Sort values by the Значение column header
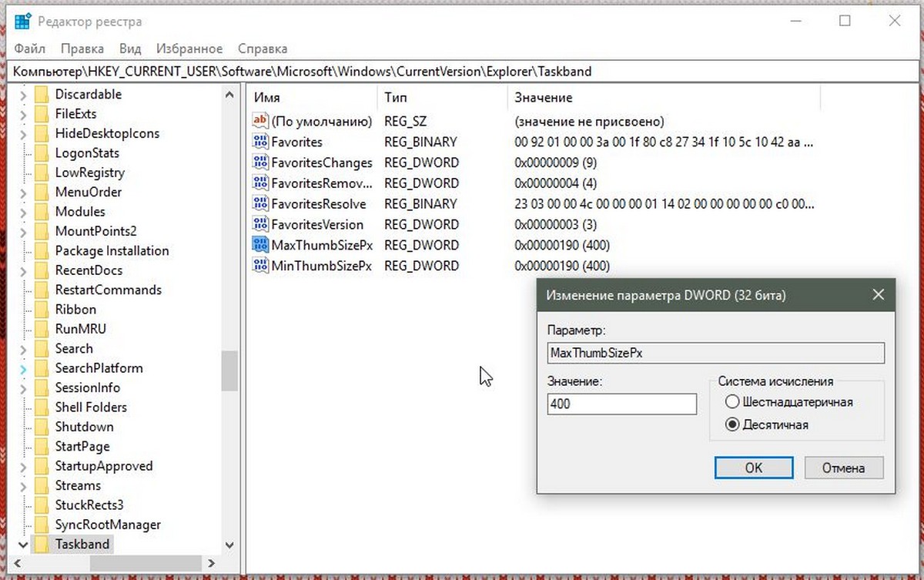 (664, 98)
